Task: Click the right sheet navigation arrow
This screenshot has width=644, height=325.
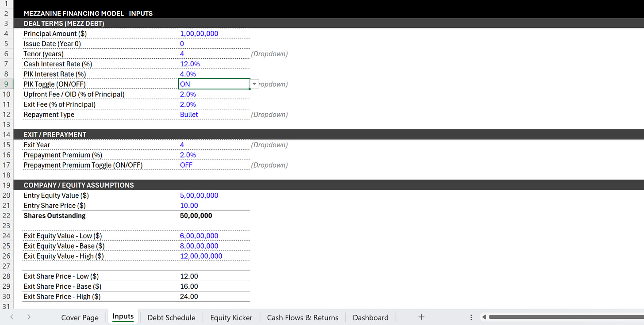Action: point(28,317)
